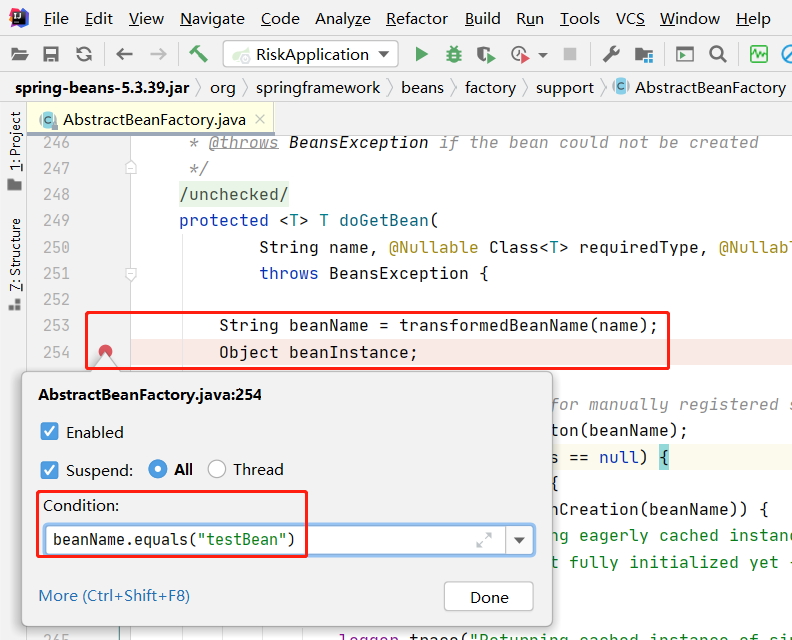
Task: Click the Run Anything terminal icon
Action: [x=685, y=54]
